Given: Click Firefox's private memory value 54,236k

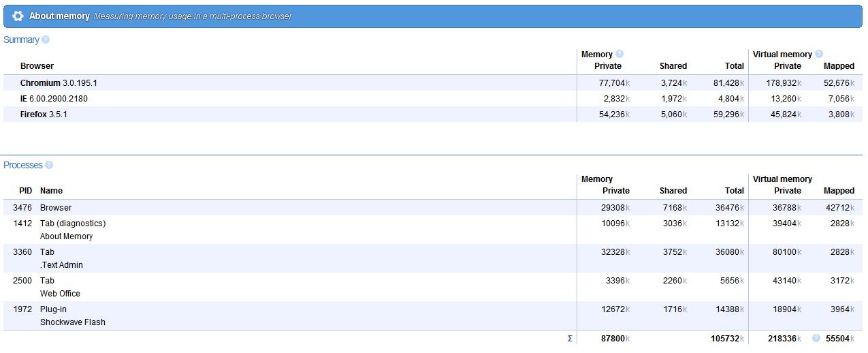Looking at the screenshot, I should [615, 114].
